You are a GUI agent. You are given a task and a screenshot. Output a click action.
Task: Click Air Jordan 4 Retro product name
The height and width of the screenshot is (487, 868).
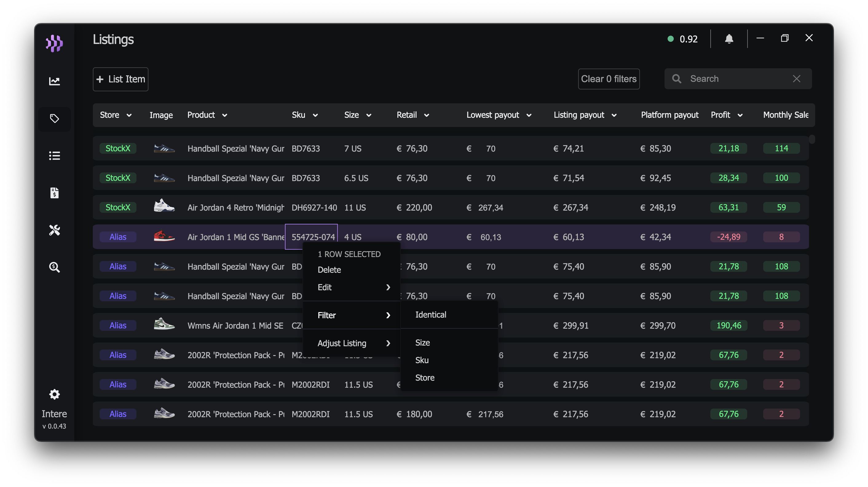(236, 207)
